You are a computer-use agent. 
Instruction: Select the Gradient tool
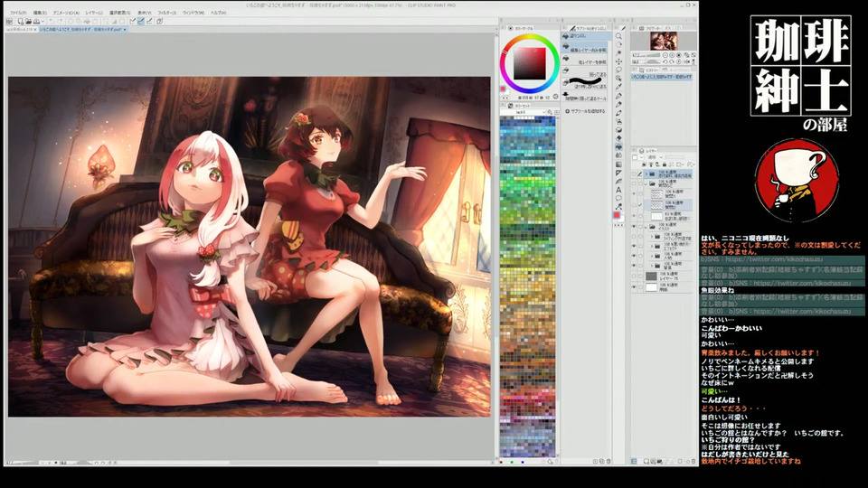(618, 165)
